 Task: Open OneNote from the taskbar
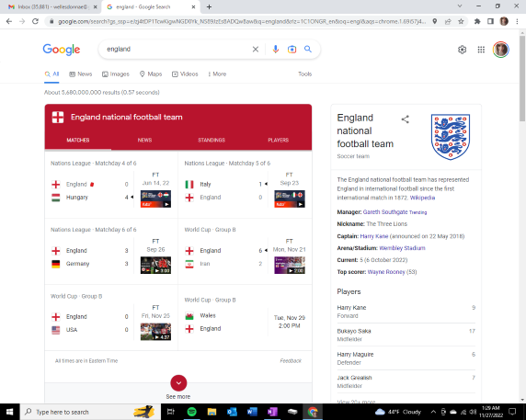(x=272, y=412)
